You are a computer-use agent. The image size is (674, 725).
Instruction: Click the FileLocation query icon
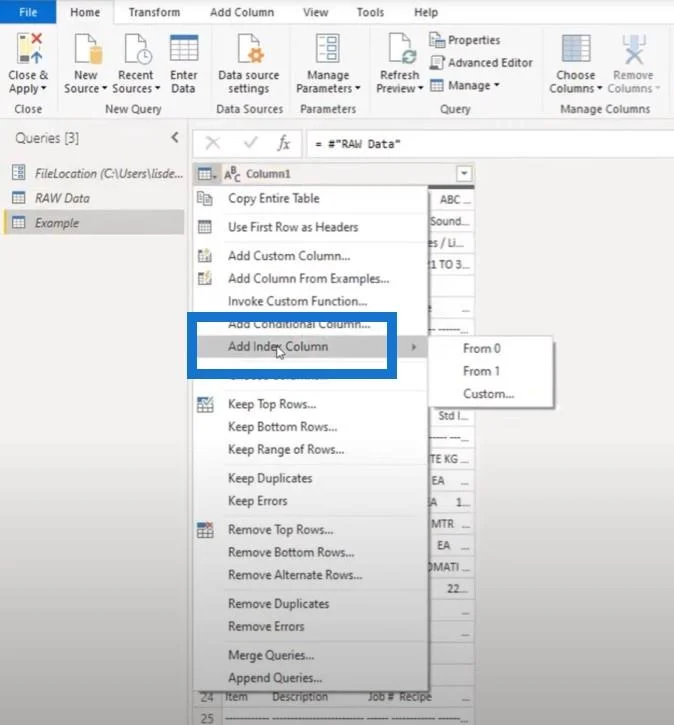tap(18, 173)
